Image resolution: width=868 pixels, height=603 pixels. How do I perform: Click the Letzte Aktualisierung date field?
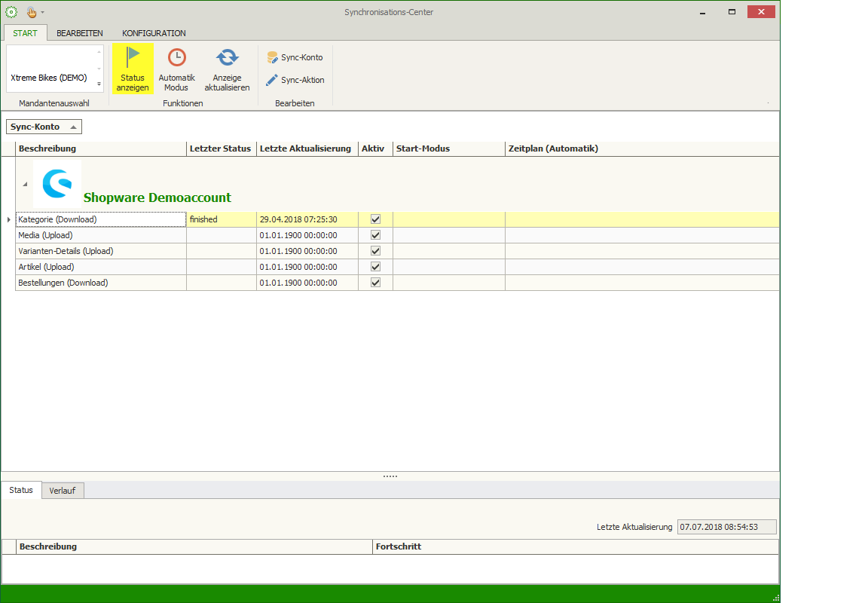point(726,527)
